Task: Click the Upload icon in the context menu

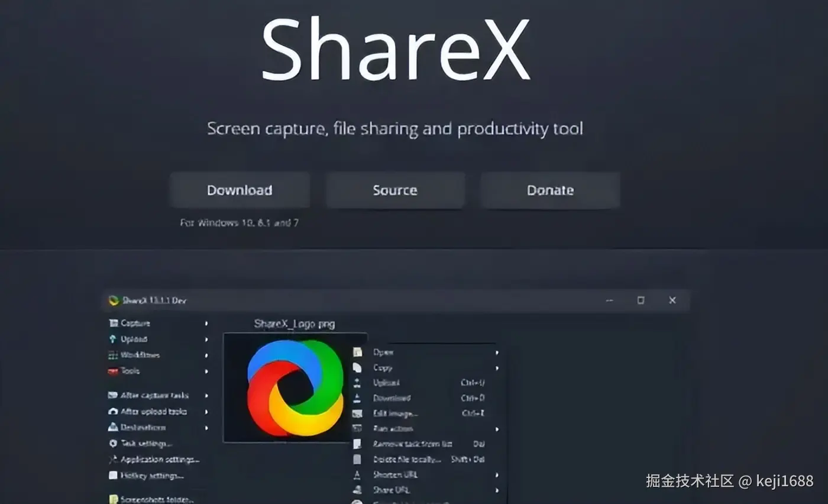Action: click(357, 383)
